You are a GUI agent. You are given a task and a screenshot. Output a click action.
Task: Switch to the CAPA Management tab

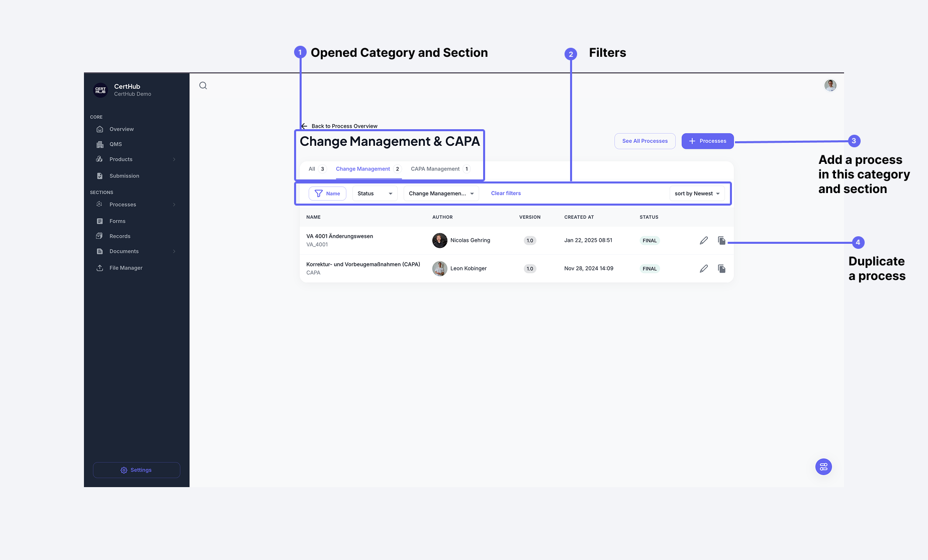point(435,169)
